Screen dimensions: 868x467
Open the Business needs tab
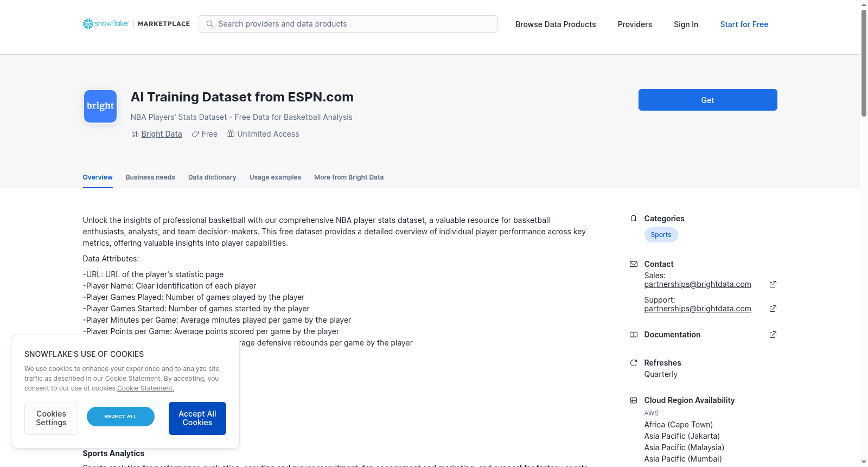pyautogui.click(x=150, y=177)
